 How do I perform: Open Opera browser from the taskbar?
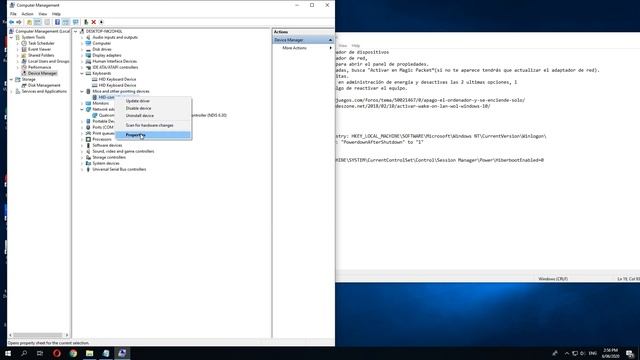coord(57,353)
